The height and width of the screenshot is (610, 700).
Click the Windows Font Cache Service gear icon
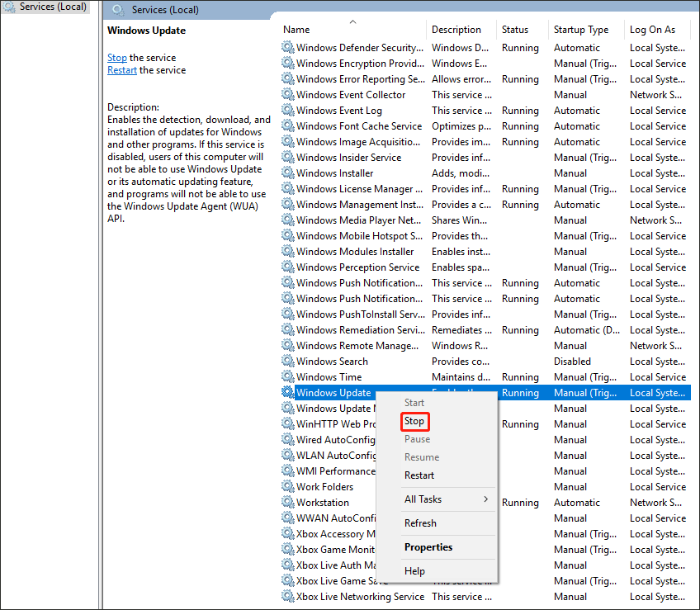click(x=288, y=125)
